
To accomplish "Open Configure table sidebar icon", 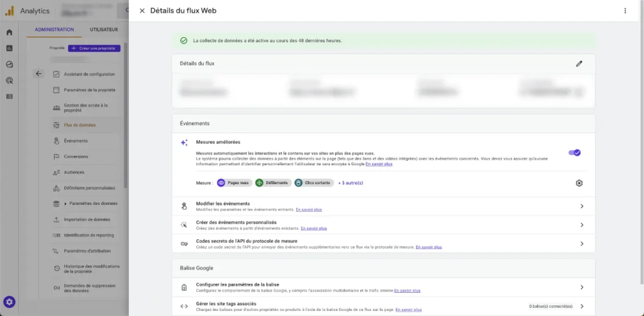I will tap(9, 97).
